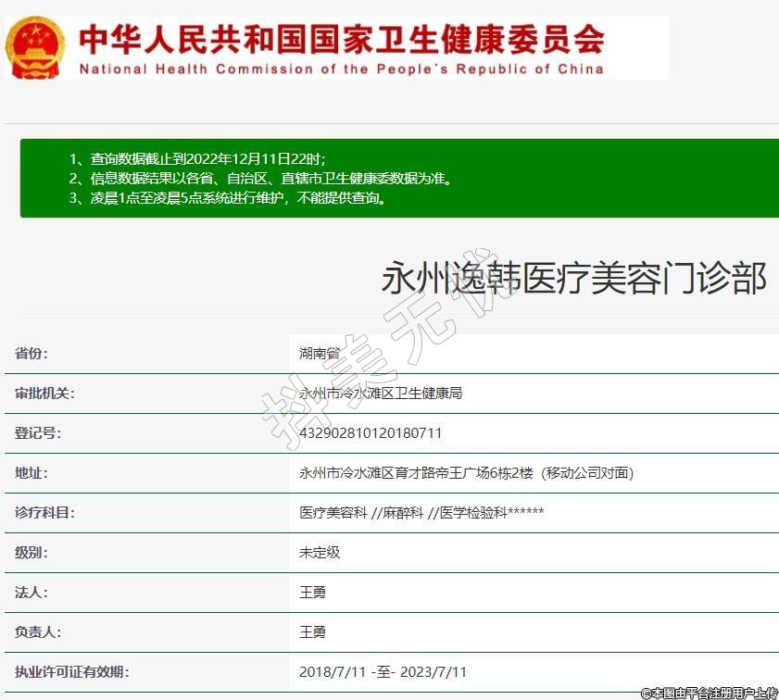Click the national emblem logo in header
The height and width of the screenshot is (700, 779).
coord(35,46)
